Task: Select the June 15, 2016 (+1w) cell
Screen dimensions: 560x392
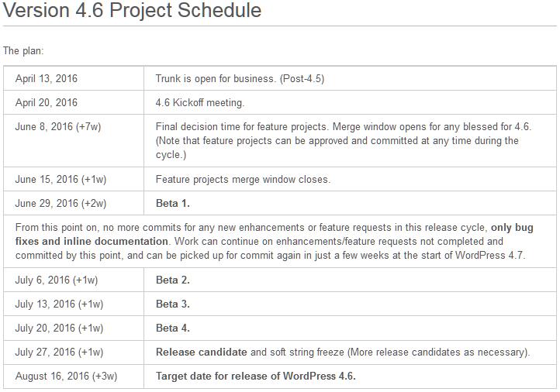Action: 74,179
